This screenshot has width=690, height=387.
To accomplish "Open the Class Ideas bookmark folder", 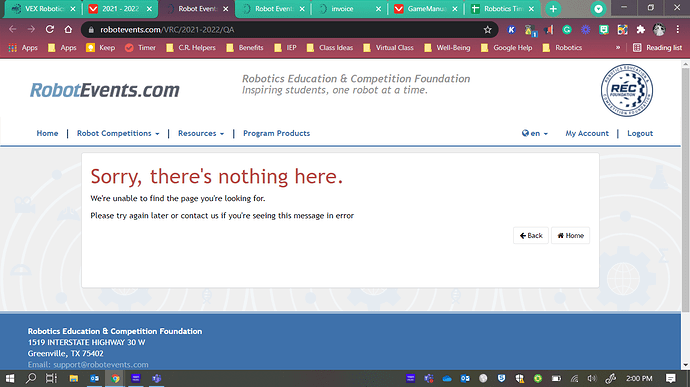I will [330, 48].
